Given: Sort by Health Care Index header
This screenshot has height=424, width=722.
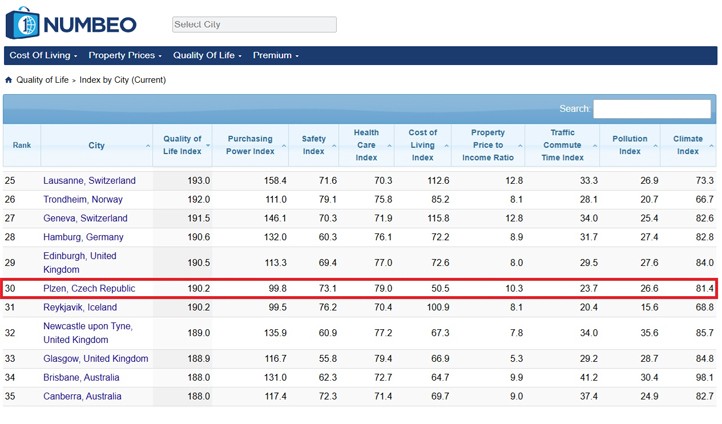Looking at the screenshot, I should pyautogui.click(x=366, y=146).
